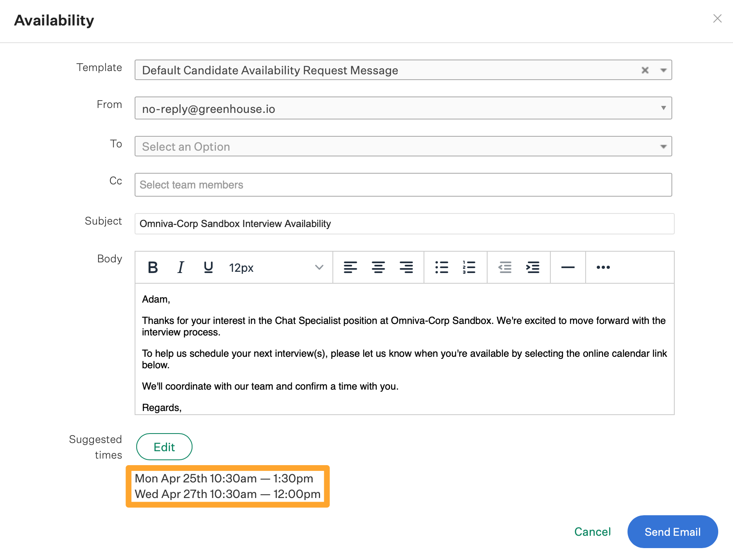Increase indent in body editor
The image size is (733, 560).
[533, 267]
